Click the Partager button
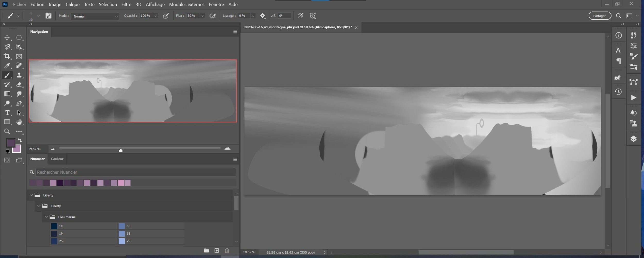The image size is (644, 258). (599, 16)
